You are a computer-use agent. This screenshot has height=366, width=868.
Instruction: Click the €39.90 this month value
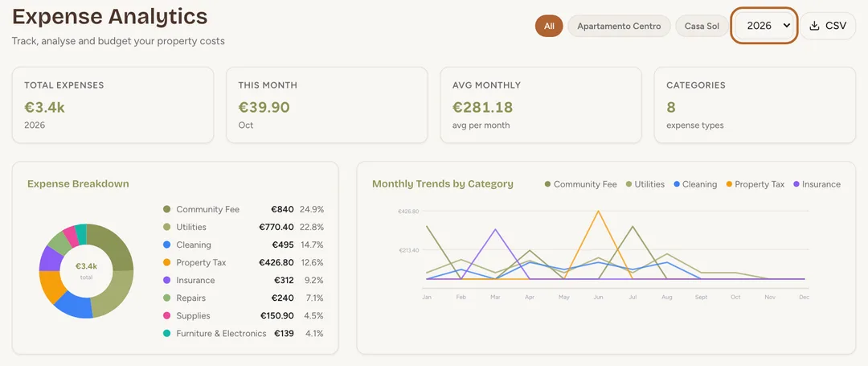point(264,107)
